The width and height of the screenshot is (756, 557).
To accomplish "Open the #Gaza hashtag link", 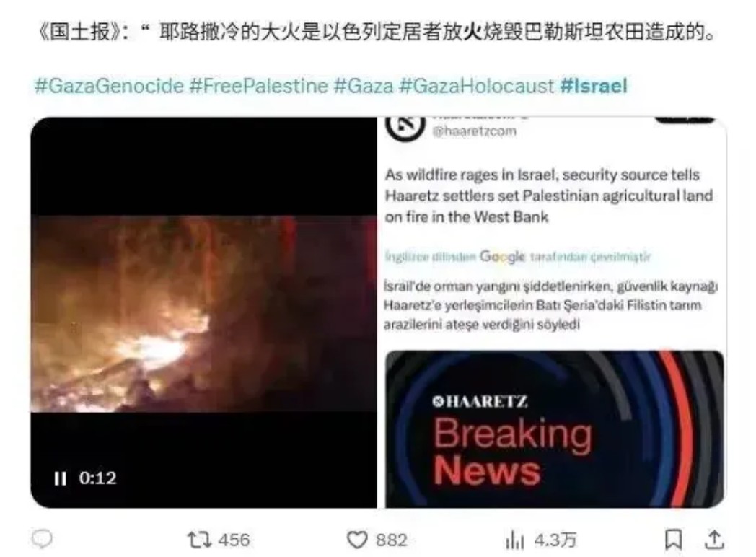I will pos(364,86).
